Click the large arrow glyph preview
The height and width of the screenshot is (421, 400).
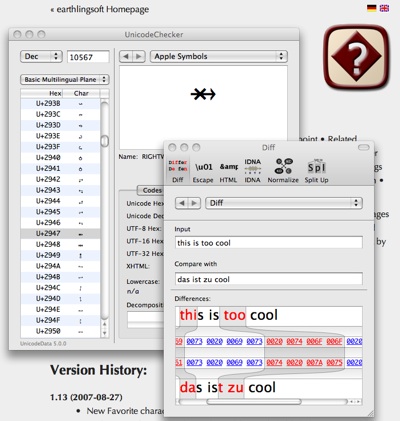click(203, 94)
